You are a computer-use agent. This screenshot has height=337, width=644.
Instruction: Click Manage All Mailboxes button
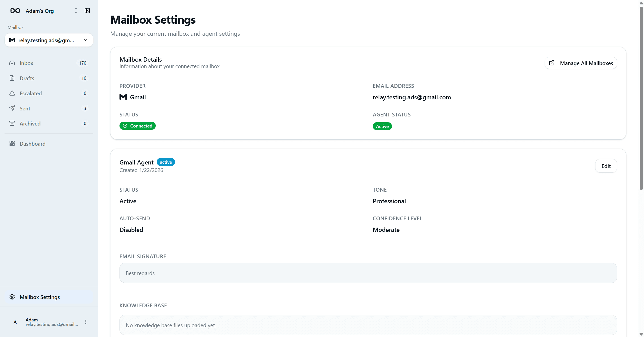coord(581,63)
